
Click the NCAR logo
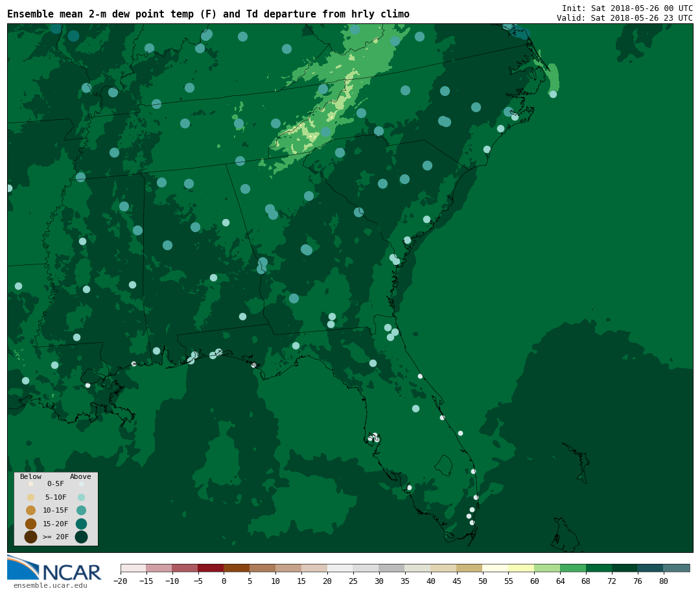point(54,568)
